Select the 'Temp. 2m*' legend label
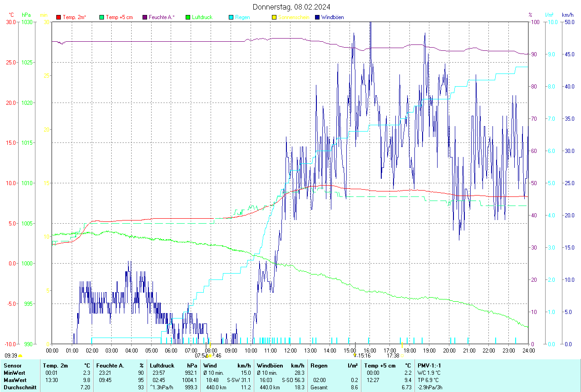The height and width of the screenshot is (392, 581). point(74,17)
